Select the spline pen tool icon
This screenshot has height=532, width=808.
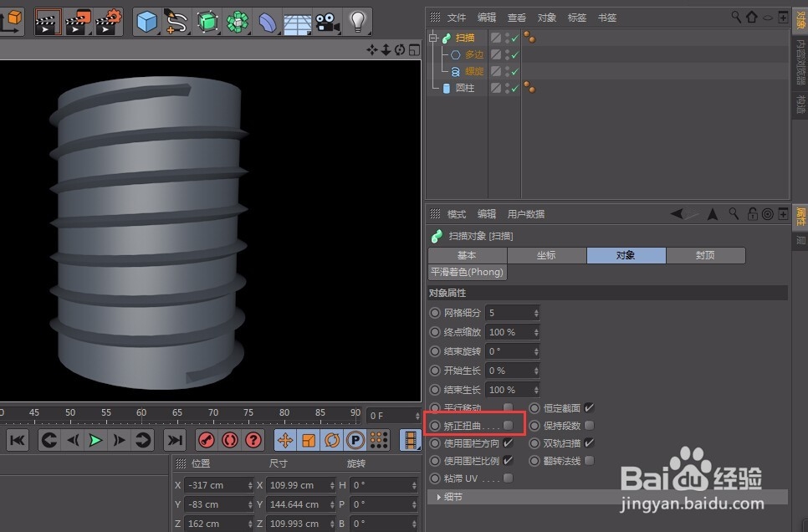(x=175, y=21)
